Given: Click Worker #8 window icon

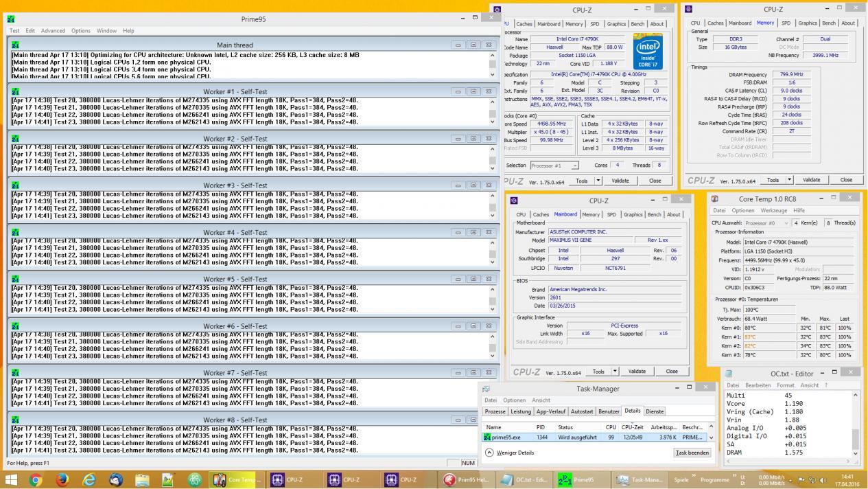Looking at the screenshot, I should (15, 420).
